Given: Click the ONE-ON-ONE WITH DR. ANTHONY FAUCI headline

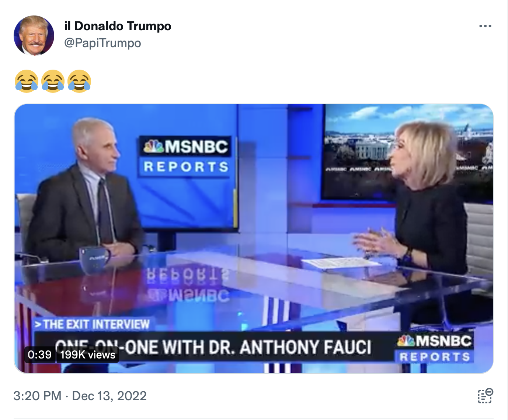Looking at the screenshot, I should 213,347.
